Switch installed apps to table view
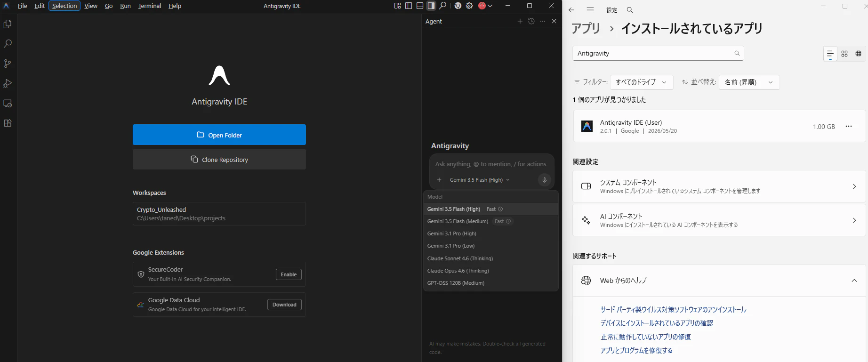 (858, 54)
